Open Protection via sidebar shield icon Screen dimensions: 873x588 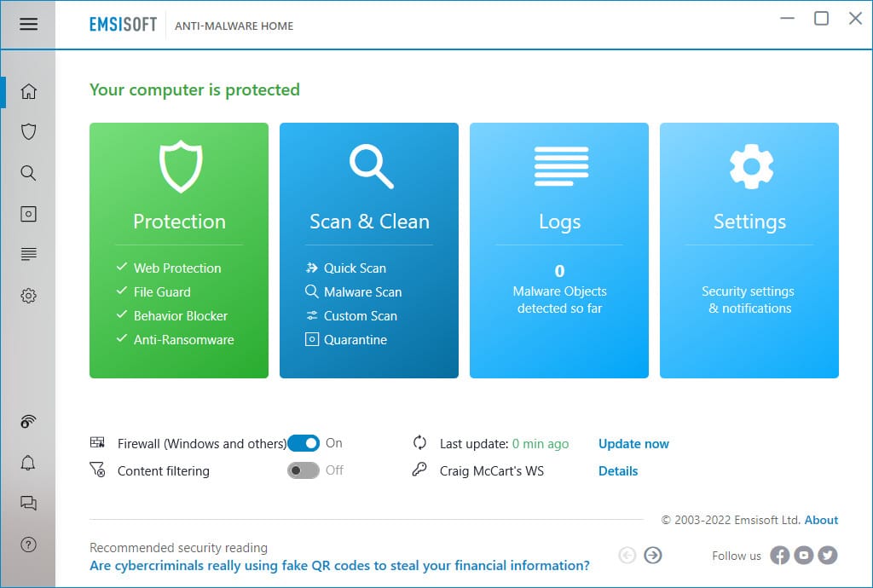point(28,132)
